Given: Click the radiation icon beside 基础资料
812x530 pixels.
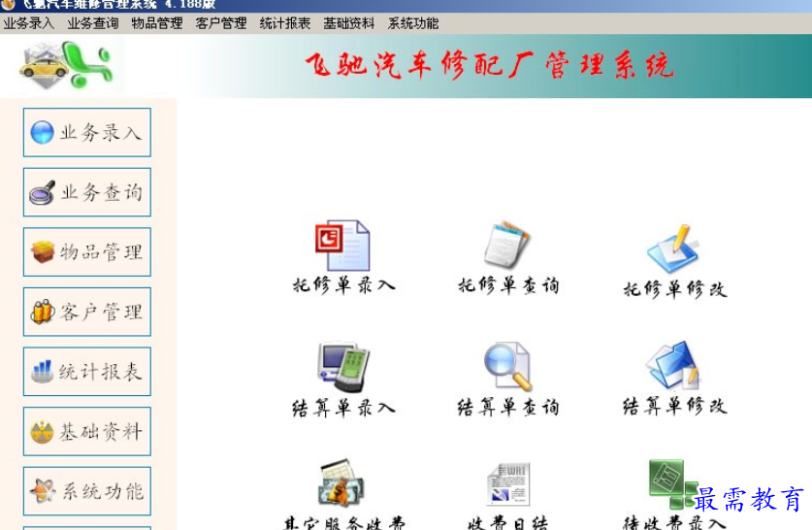Looking at the screenshot, I should click(x=42, y=431).
